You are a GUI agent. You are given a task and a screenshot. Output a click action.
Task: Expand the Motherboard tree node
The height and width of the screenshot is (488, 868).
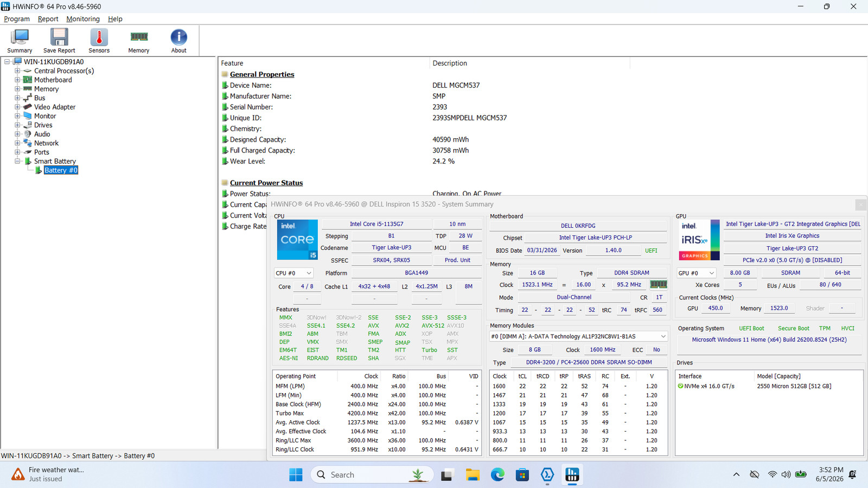17,80
